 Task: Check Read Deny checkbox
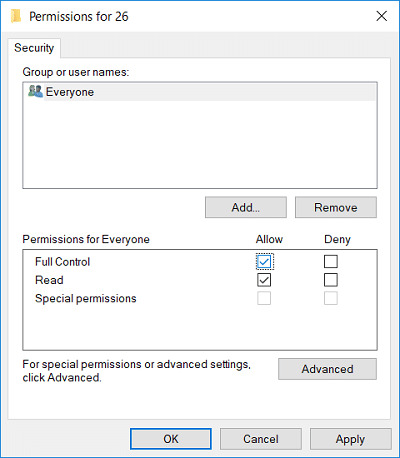pos(331,280)
